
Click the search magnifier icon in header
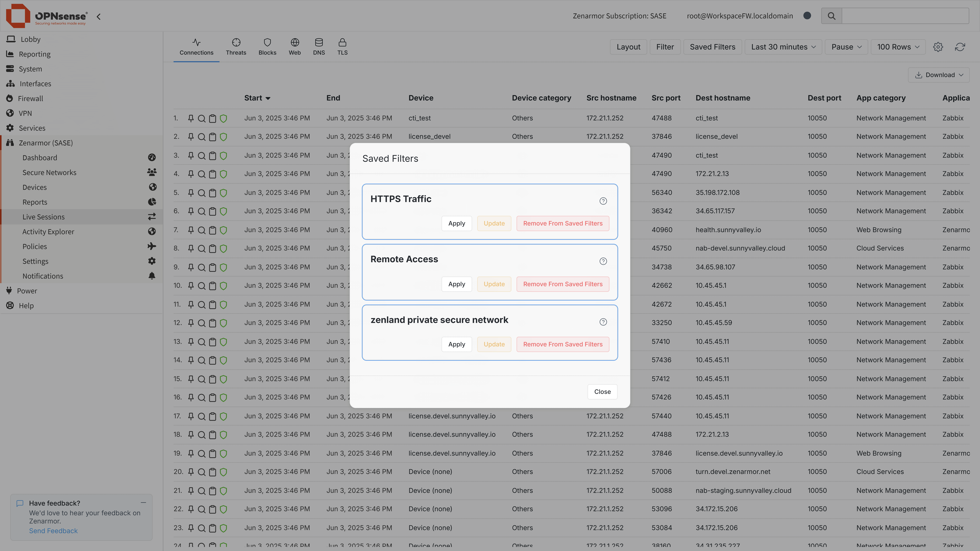[832, 16]
